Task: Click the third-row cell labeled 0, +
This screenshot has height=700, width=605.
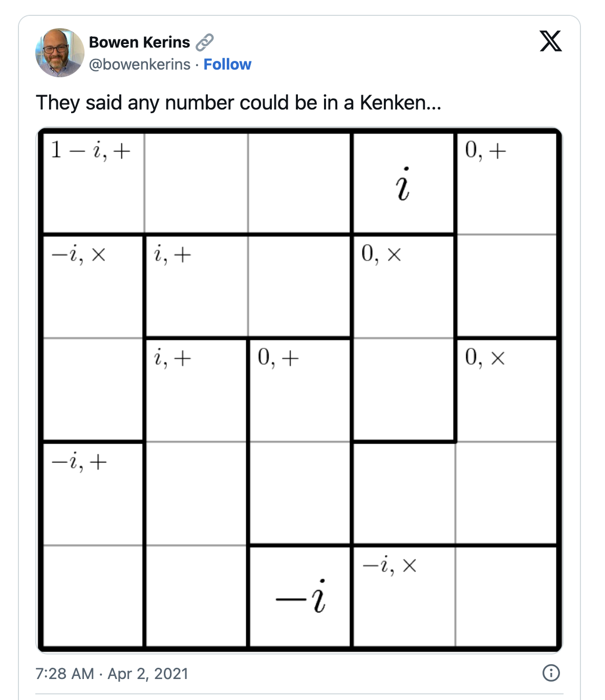Action: 299,390
